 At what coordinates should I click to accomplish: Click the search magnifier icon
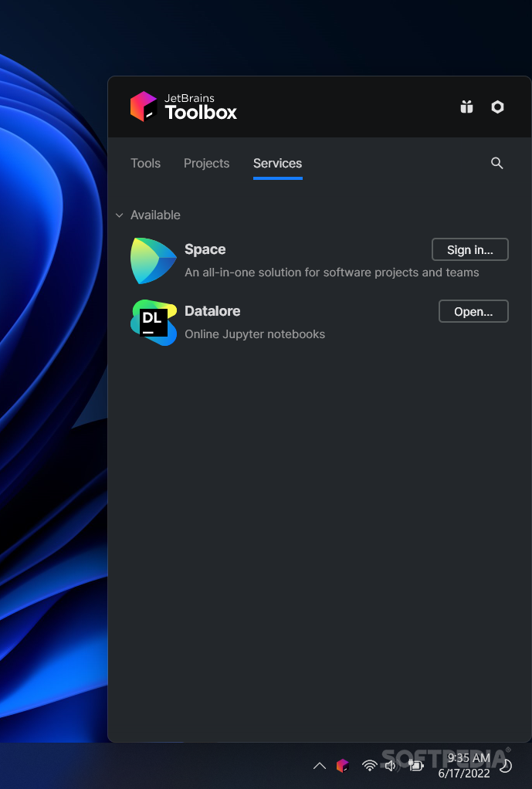[x=496, y=163]
